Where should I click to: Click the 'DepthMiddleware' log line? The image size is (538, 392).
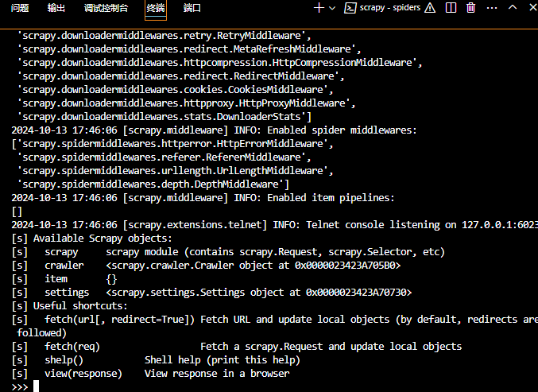tap(153, 184)
